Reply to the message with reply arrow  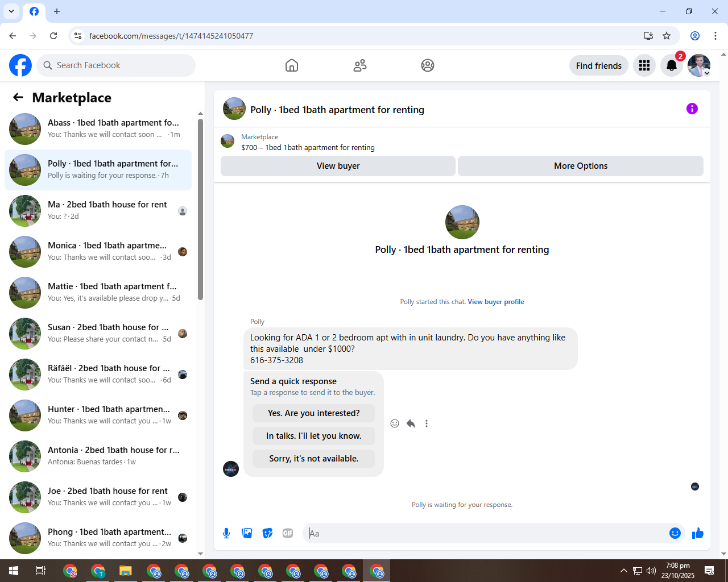pyautogui.click(x=411, y=423)
